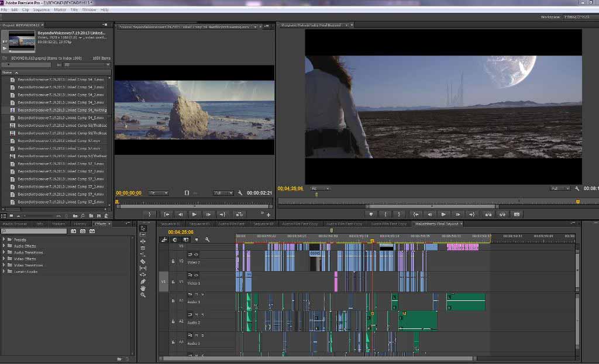This screenshot has width=599, height=364.
Task: Click Lift button in Program monitor
Action: 488,214
